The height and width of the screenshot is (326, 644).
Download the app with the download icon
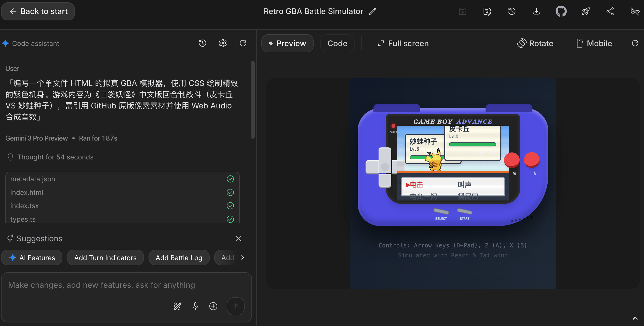(536, 11)
